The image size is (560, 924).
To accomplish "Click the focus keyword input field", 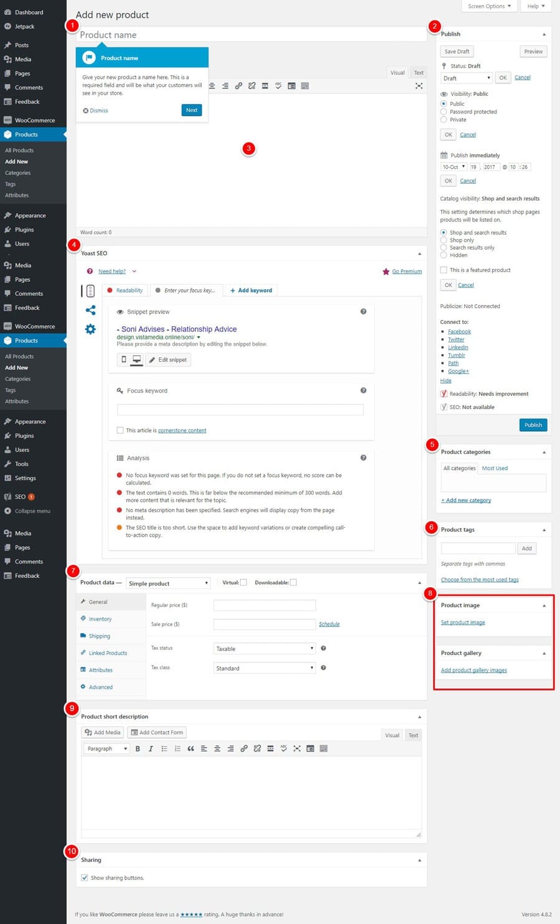I will pos(240,409).
